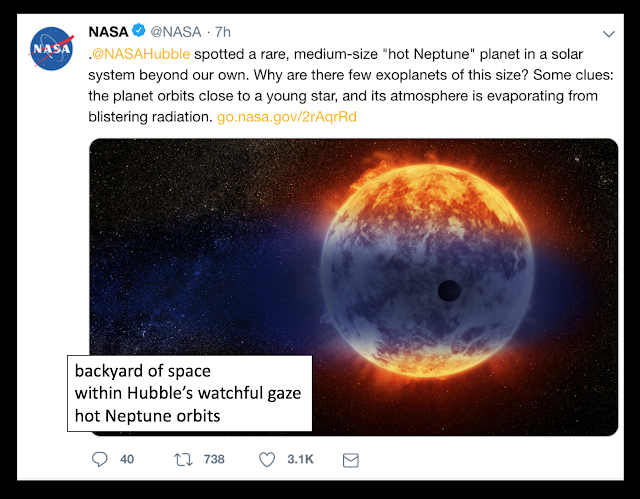Click the haiku caption text box

[190, 393]
